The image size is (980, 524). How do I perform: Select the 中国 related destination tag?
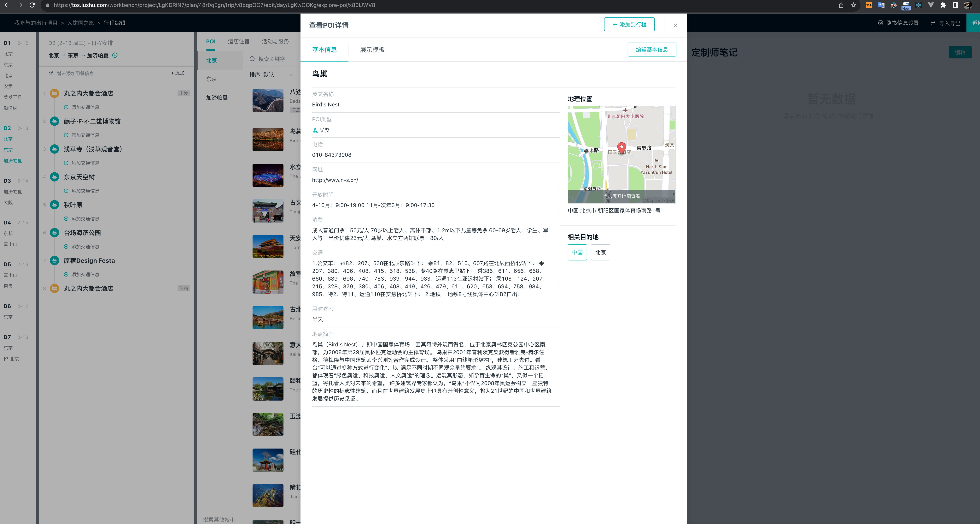(577, 252)
